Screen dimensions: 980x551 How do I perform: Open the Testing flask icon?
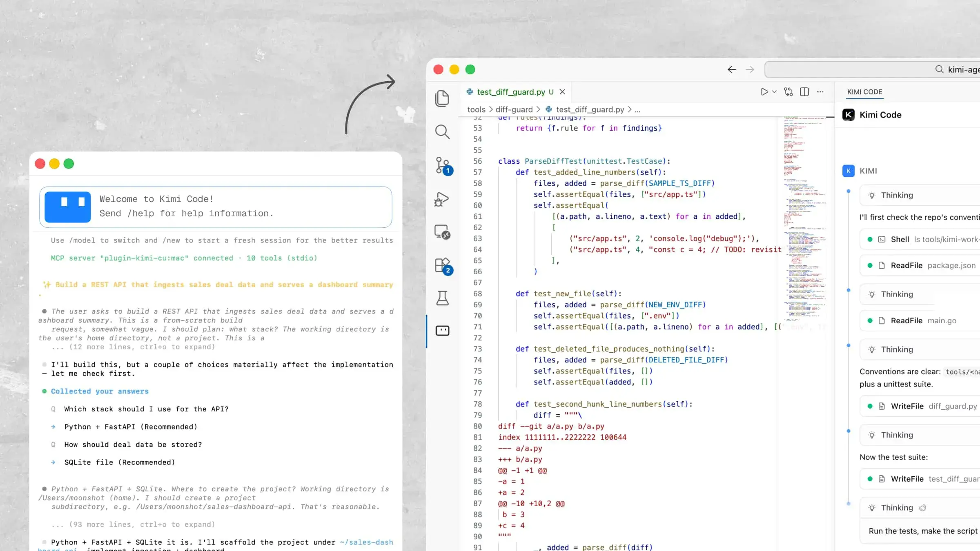coord(442,298)
